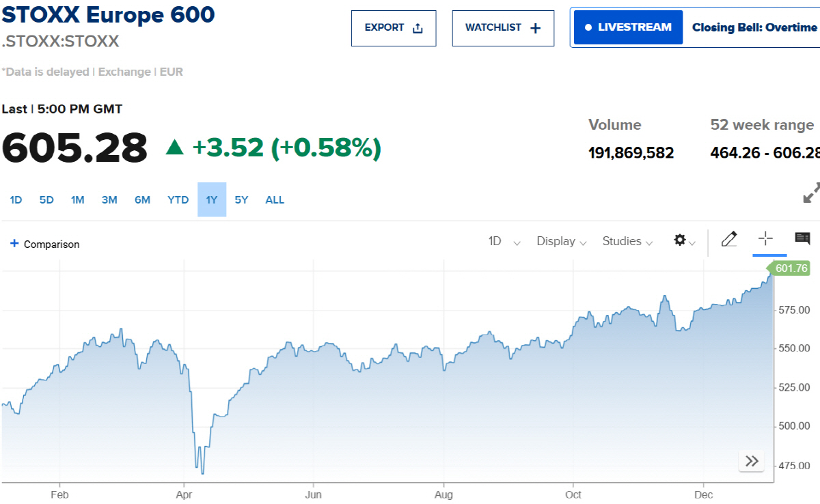Open the 1D interval dropdown
This screenshot has width=820, height=504.
[504, 241]
